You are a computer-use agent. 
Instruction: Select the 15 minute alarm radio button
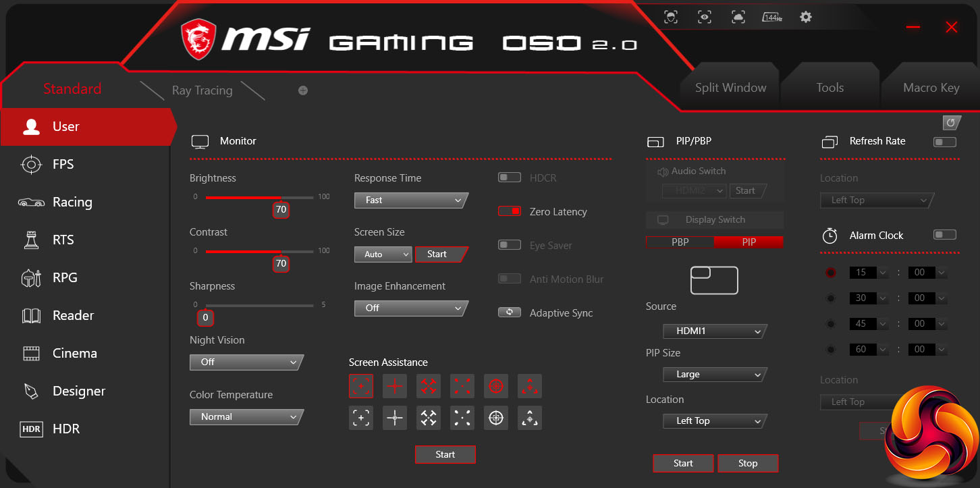[x=830, y=273]
